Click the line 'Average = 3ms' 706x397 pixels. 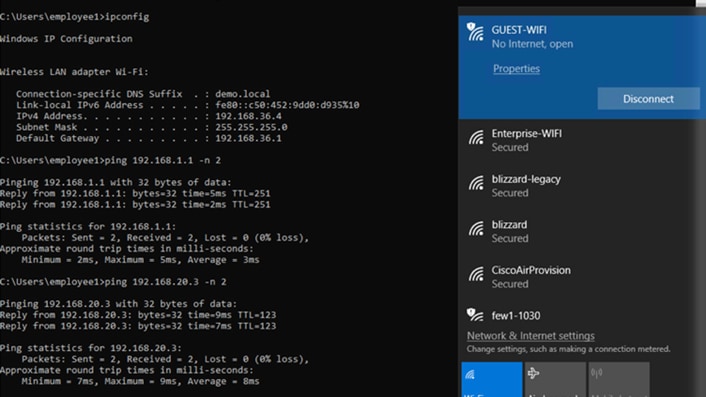tap(223, 260)
